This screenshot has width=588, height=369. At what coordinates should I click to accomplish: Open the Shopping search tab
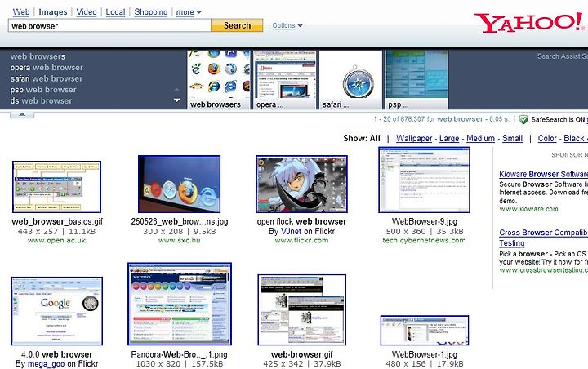(x=151, y=12)
